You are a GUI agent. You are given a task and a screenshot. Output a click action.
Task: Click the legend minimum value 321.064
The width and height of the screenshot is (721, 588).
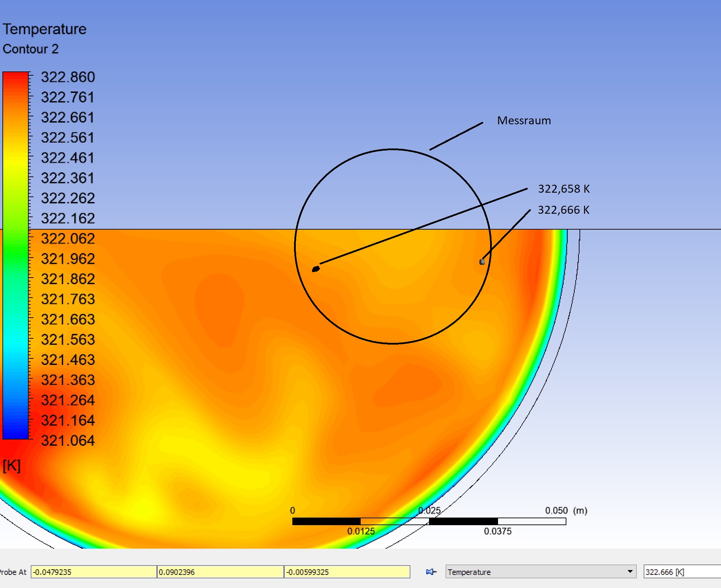click(68, 441)
